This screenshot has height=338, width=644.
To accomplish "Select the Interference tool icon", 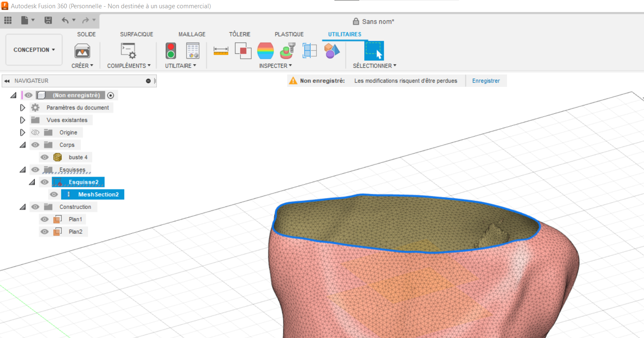I will coord(243,51).
